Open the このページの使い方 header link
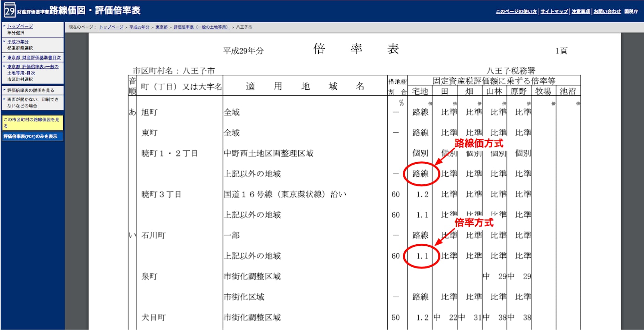The height and width of the screenshot is (330, 644). [516, 12]
